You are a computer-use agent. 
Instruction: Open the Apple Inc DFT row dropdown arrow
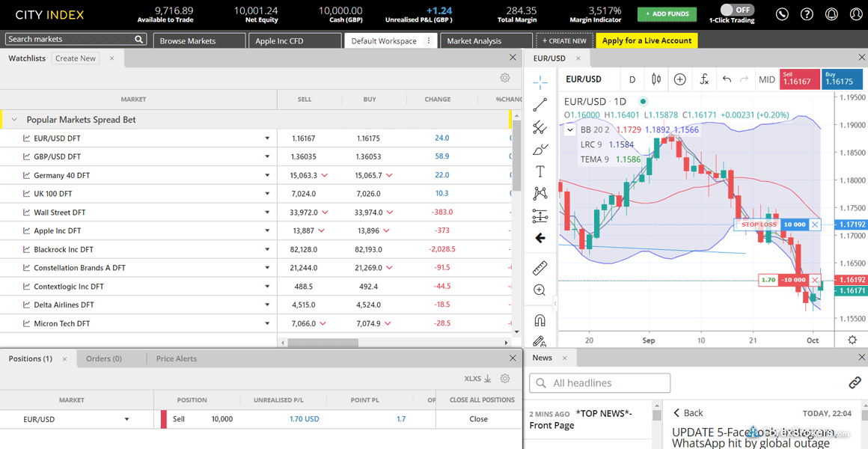click(x=267, y=231)
